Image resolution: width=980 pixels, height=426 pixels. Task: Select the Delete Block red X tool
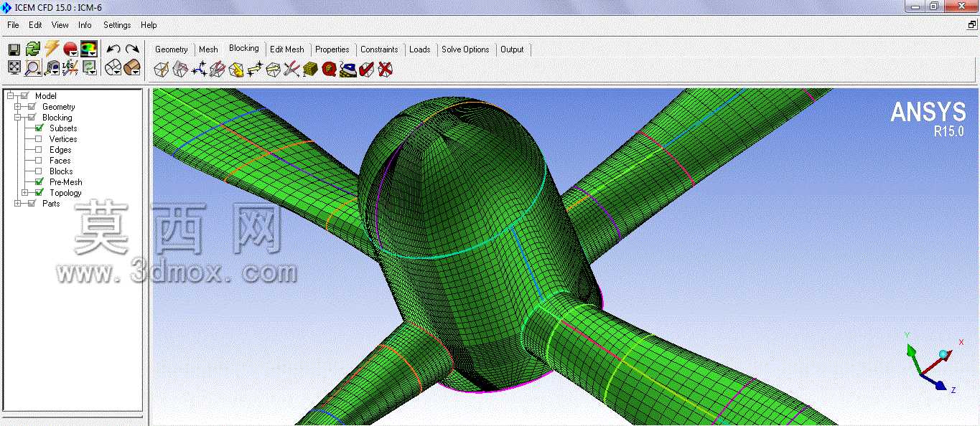[x=386, y=70]
